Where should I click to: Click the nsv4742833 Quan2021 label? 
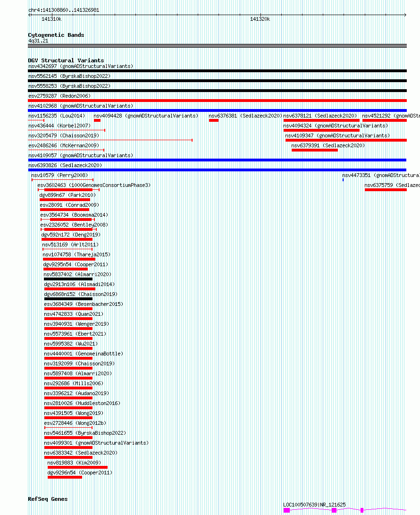click(x=74, y=314)
